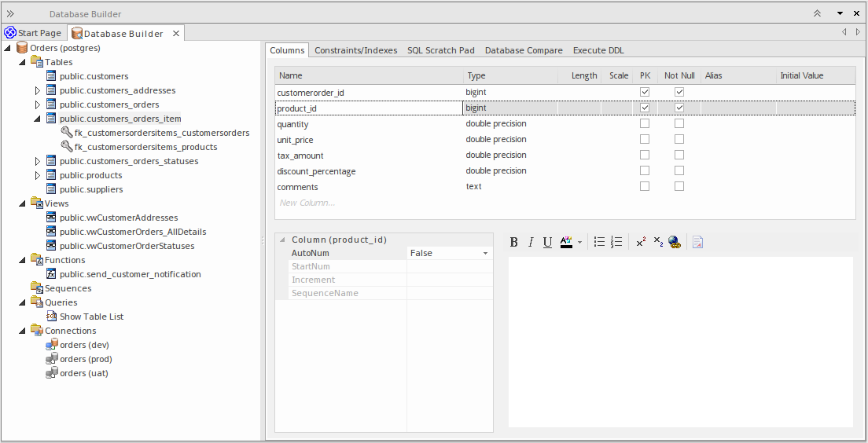Switch to the Constraints/Indexes tab
Viewport: 868px width, 443px height.
point(355,50)
